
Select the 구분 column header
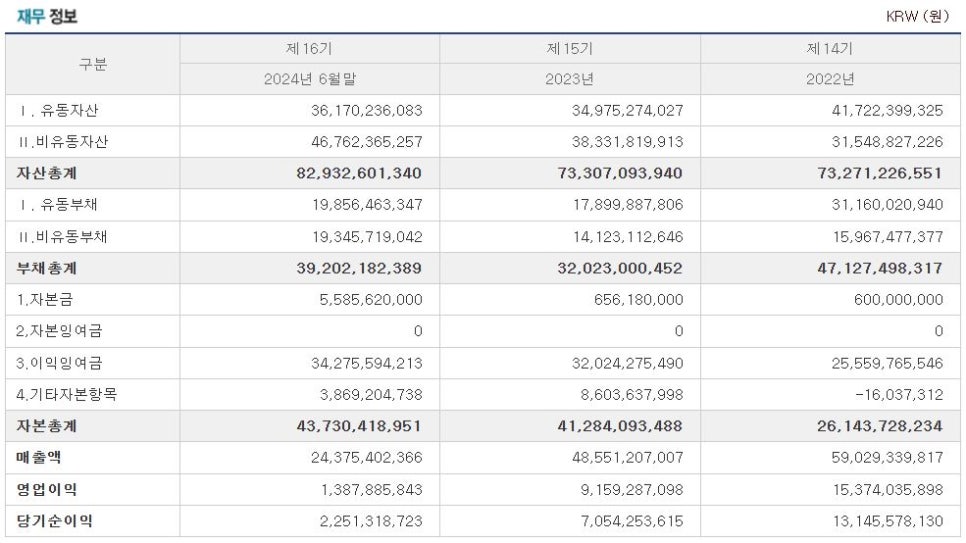(x=93, y=64)
